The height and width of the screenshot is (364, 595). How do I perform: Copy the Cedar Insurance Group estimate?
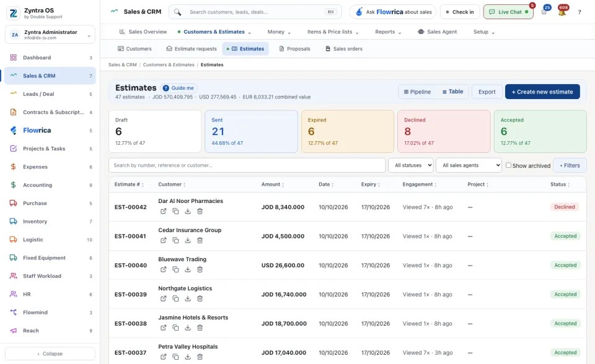pos(175,240)
